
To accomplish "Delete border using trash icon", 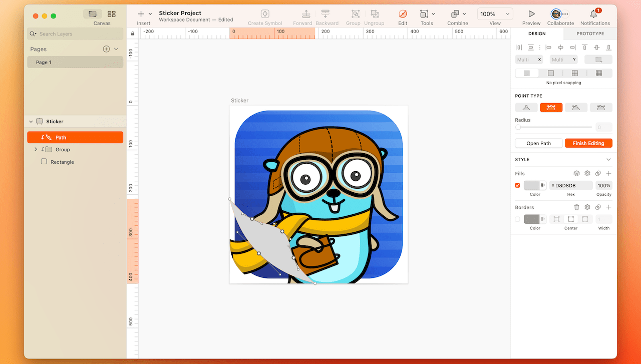I will point(576,207).
